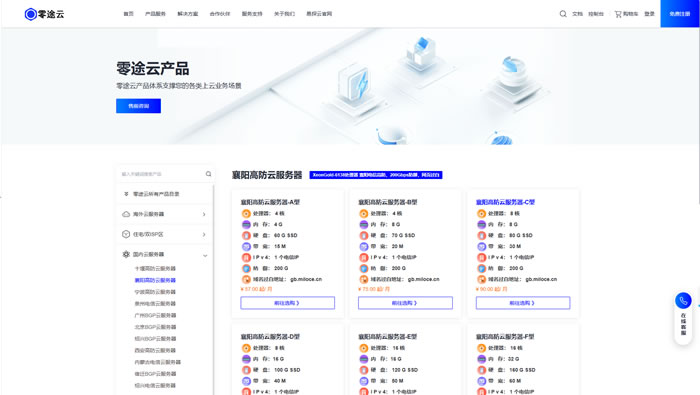Open the 控制台 link in the header
Screen dimensions: 700x395
pos(596,14)
